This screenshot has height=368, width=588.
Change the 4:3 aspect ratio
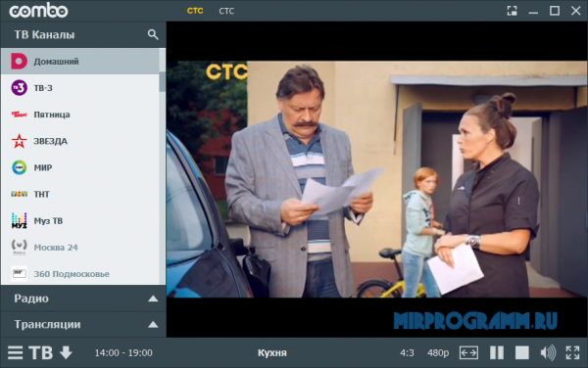pos(407,352)
